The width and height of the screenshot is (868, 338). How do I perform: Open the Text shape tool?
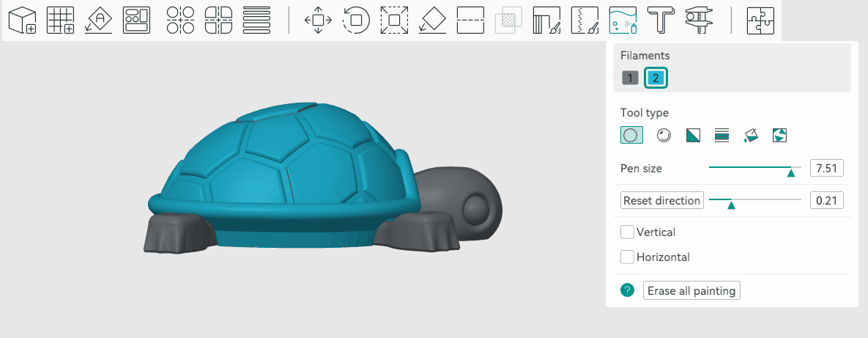[x=661, y=21]
